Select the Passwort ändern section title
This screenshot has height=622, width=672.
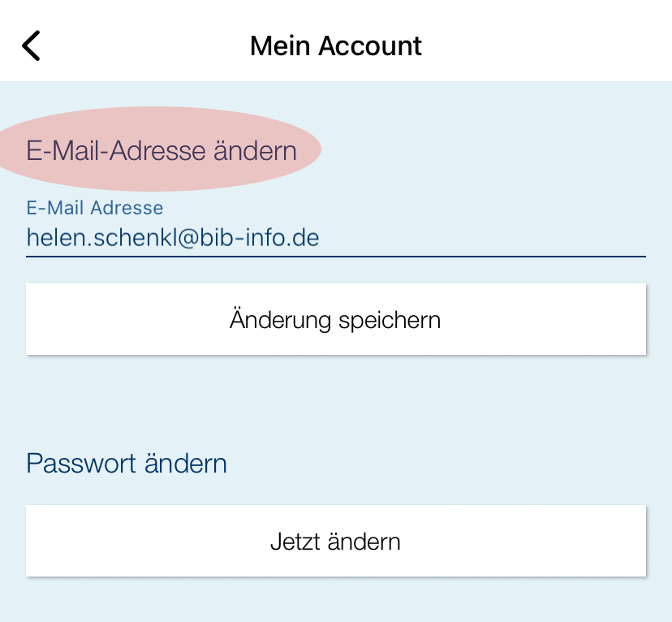[x=127, y=463]
